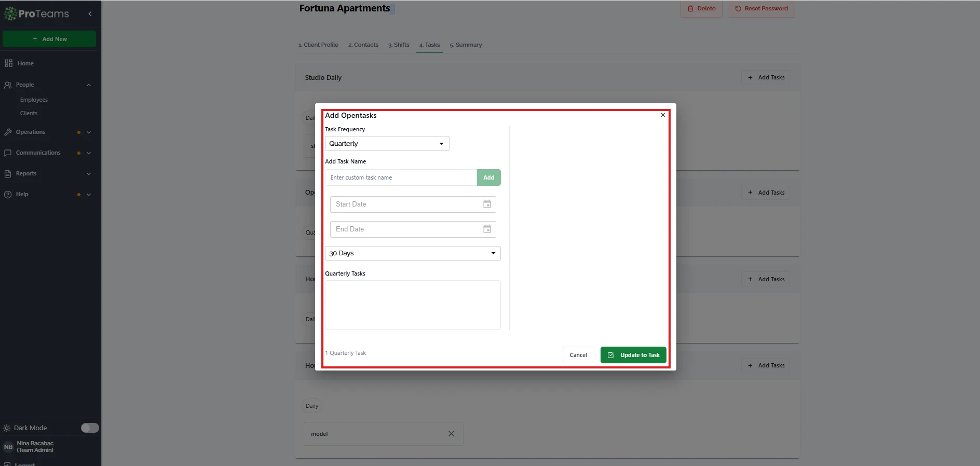Switch to the Summary tab
980x466 pixels.
click(x=466, y=45)
